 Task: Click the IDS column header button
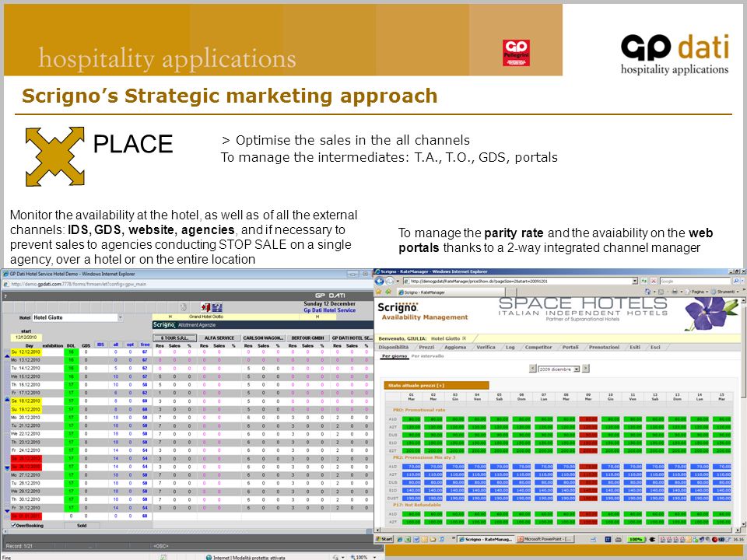[100, 345]
